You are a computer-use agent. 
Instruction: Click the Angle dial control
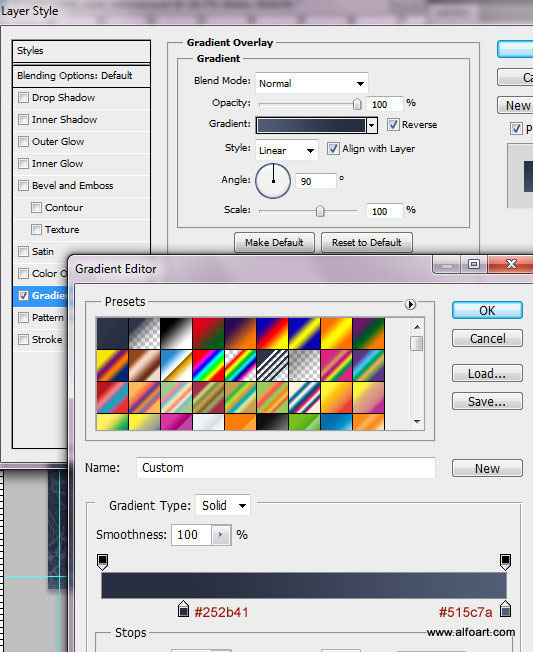pos(273,181)
